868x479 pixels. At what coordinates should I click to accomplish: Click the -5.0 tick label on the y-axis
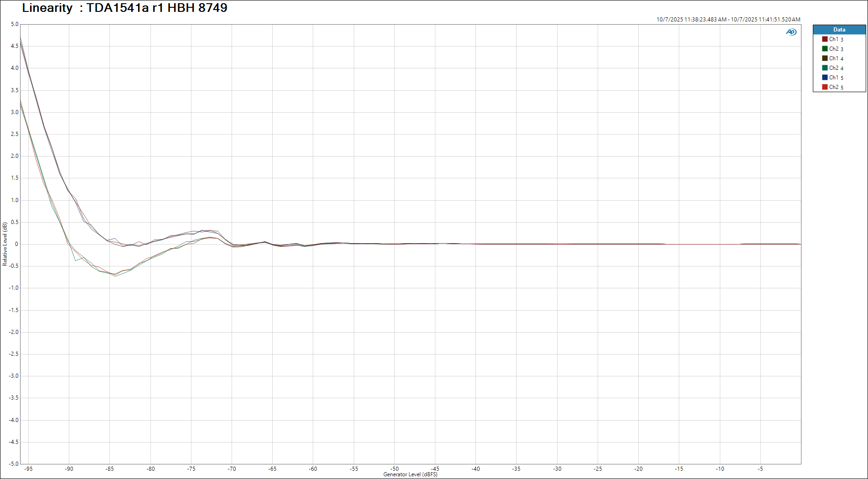pyautogui.click(x=14, y=464)
